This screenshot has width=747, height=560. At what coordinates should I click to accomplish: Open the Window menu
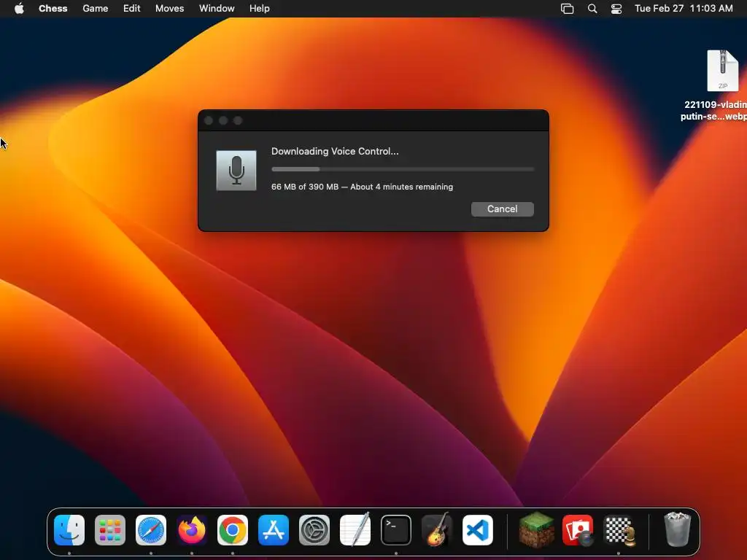pyautogui.click(x=217, y=8)
